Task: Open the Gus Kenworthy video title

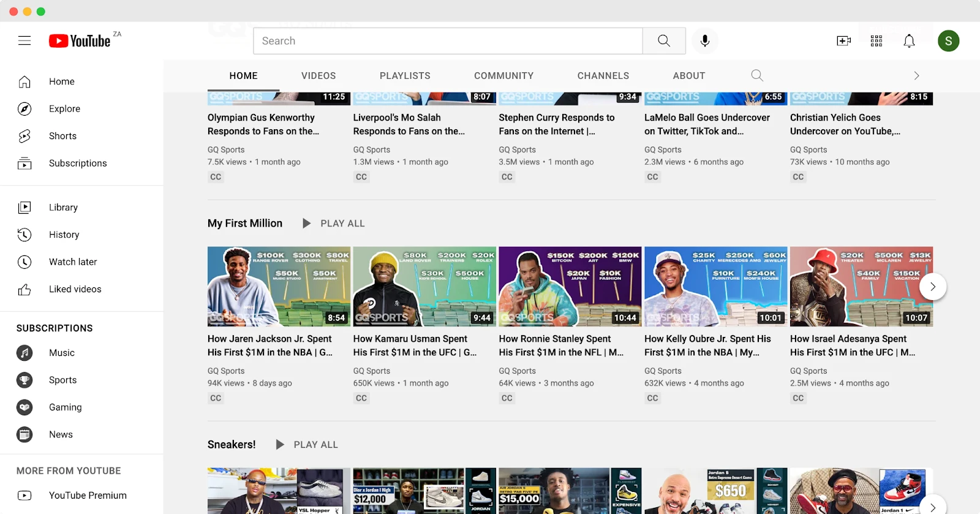Action: pos(263,124)
